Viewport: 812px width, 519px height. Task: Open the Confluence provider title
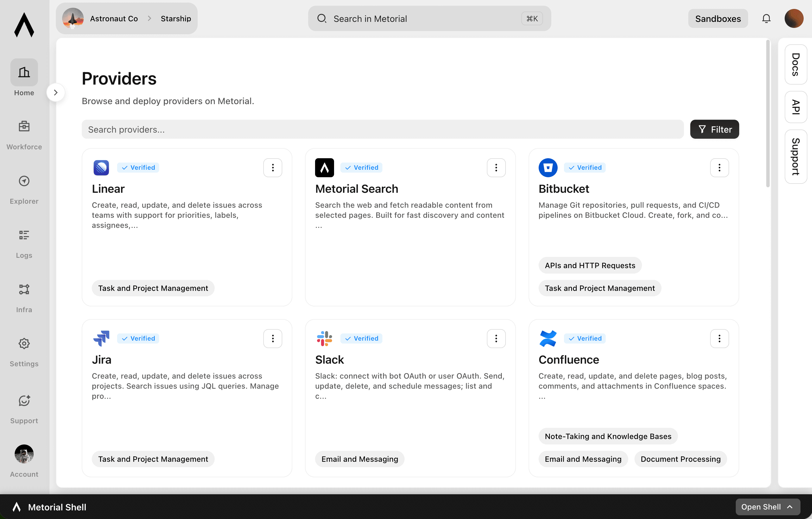point(569,360)
